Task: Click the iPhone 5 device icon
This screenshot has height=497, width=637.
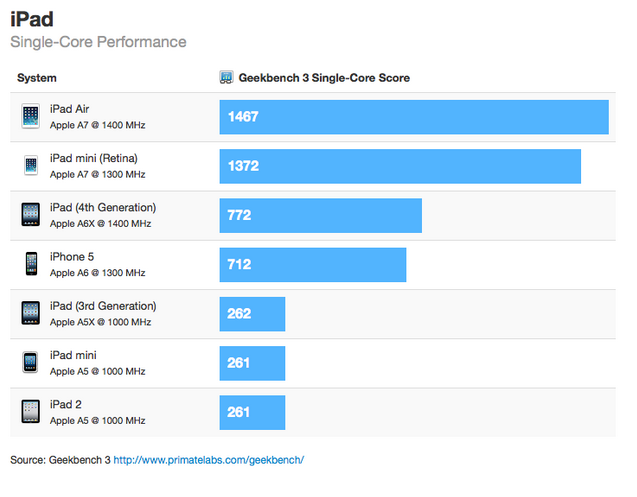Action: (30, 264)
